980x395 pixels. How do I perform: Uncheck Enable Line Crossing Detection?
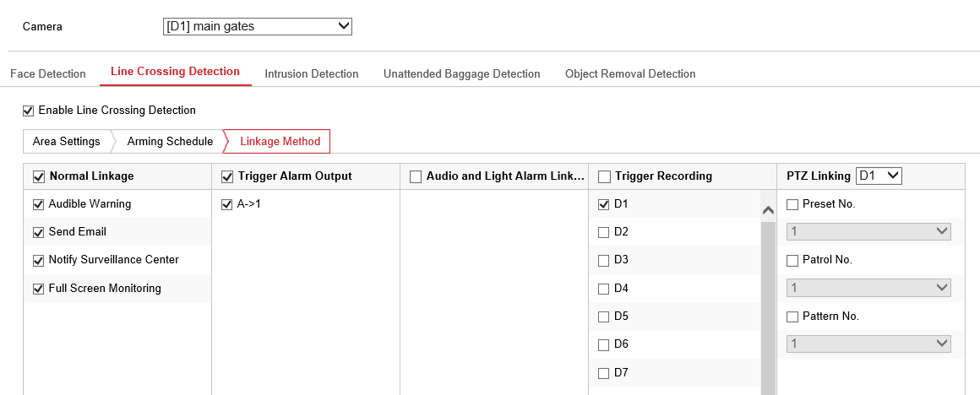(x=28, y=111)
